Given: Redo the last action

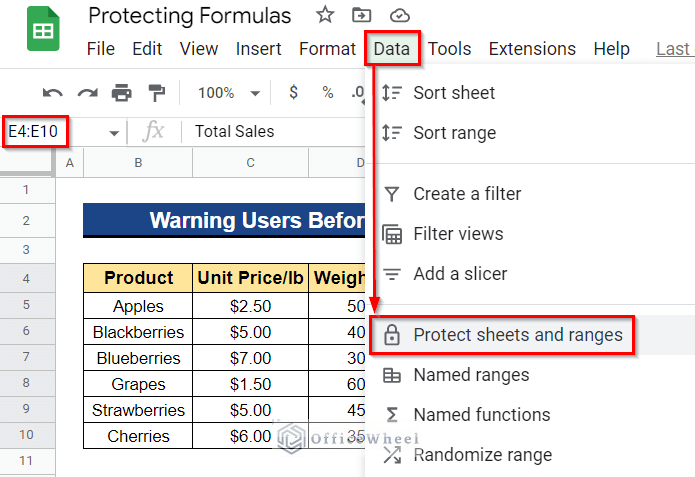Looking at the screenshot, I should tap(87, 93).
